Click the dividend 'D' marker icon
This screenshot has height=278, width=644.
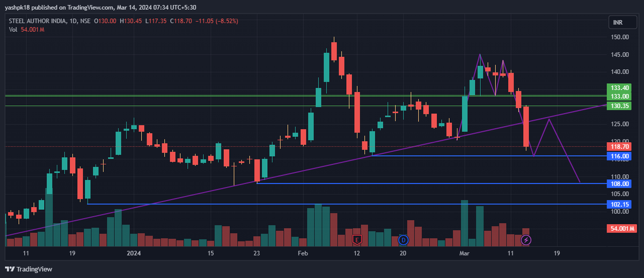coord(404,239)
